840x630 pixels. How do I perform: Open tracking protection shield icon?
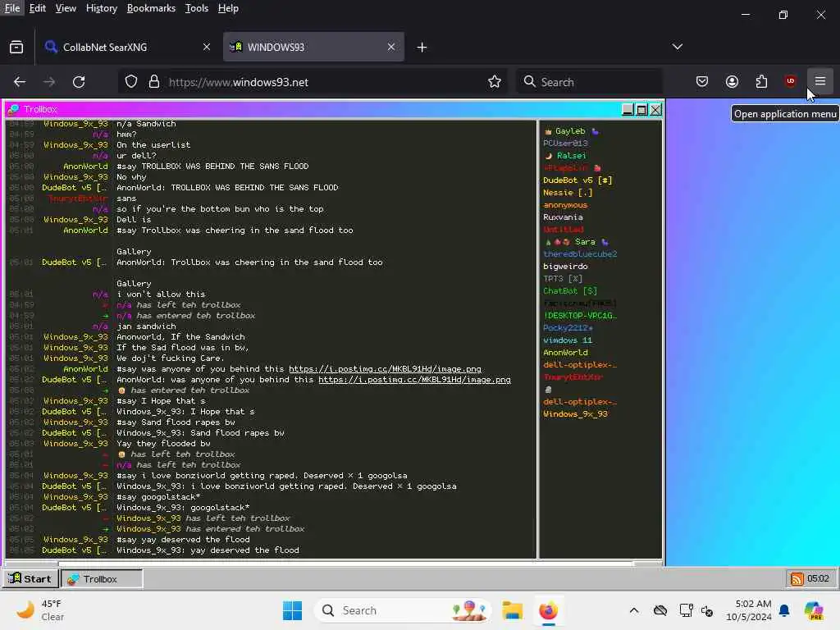[131, 81]
